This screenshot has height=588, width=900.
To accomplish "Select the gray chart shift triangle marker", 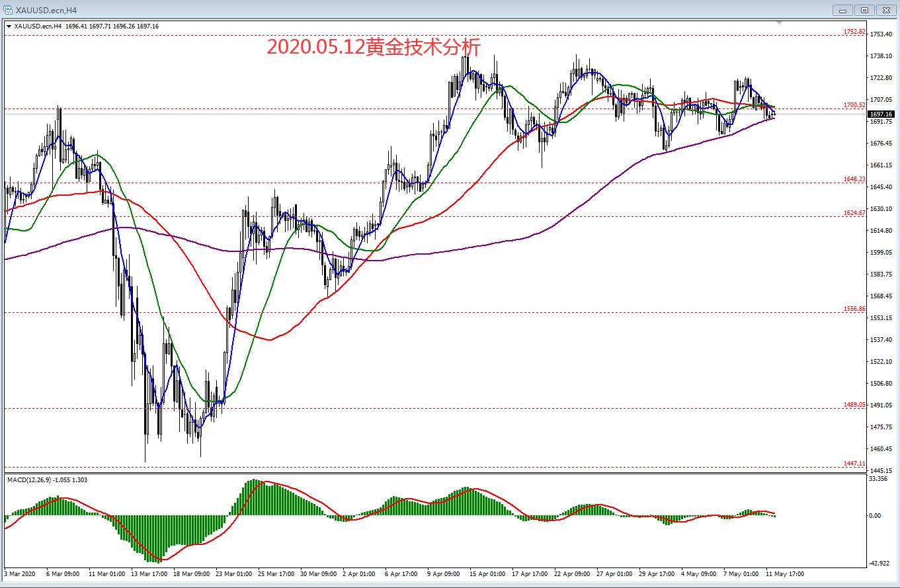I will 780,23.
